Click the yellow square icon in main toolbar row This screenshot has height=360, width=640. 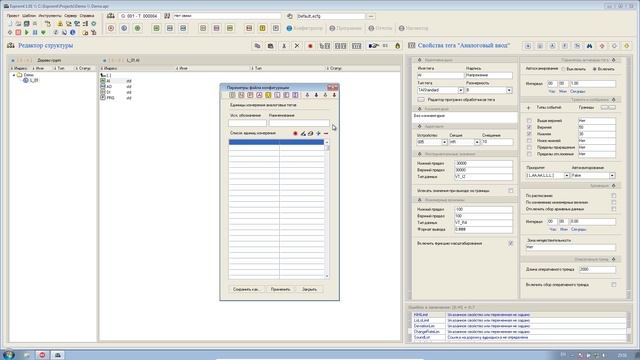click(x=262, y=28)
